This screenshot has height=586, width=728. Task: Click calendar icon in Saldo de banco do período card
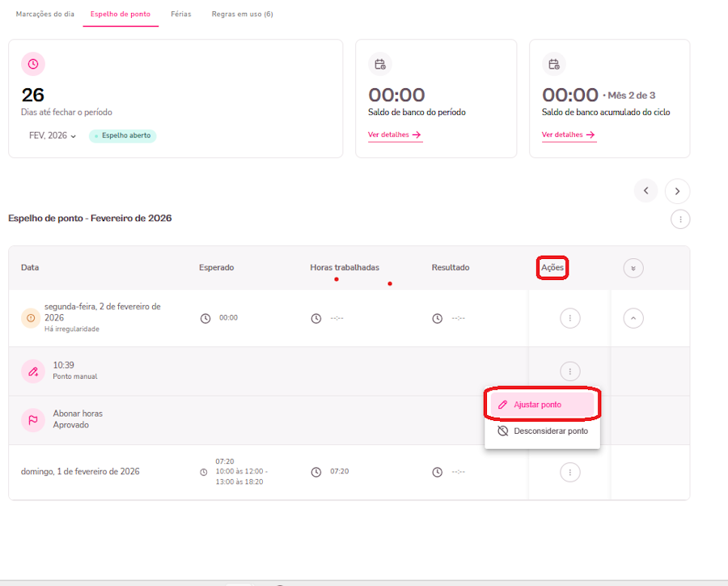[380, 64]
